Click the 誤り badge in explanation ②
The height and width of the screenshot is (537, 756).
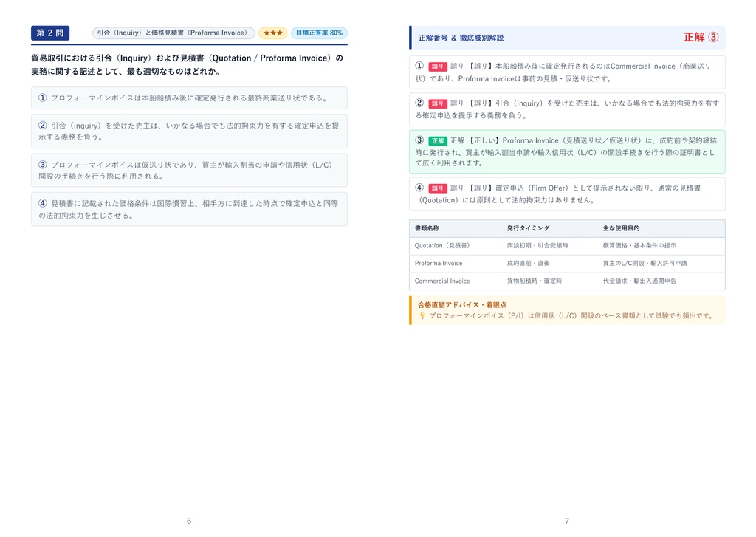(x=437, y=103)
